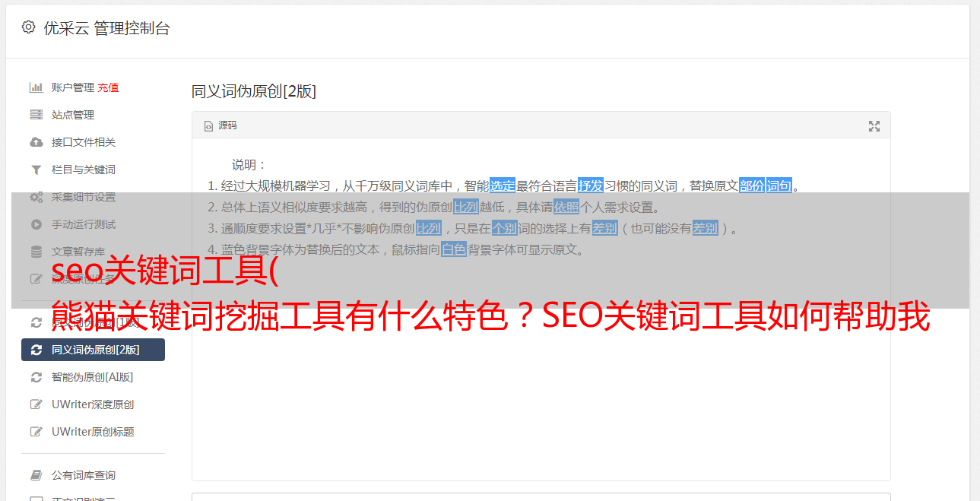
Task: Click the fullscreen expand icon in editor toolbar
Action: (874, 126)
